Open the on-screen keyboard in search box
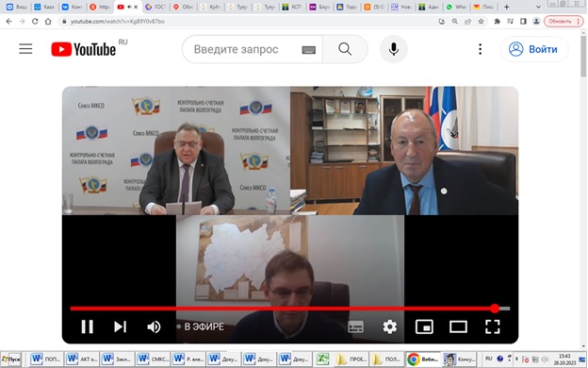 pos(309,50)
